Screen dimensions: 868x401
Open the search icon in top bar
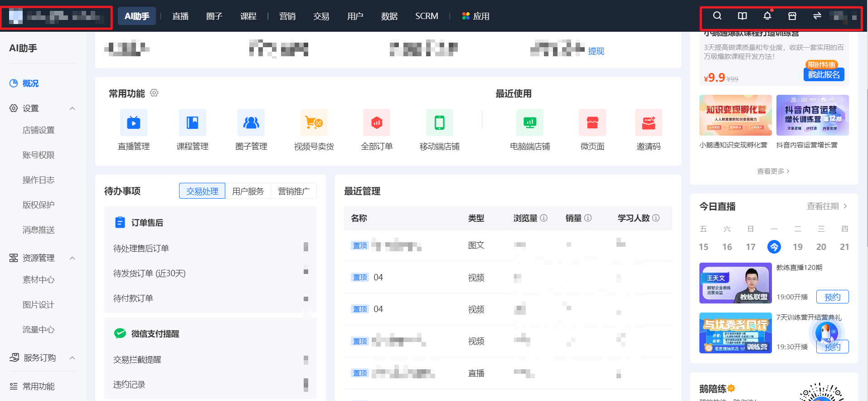[x=717, y=16]
